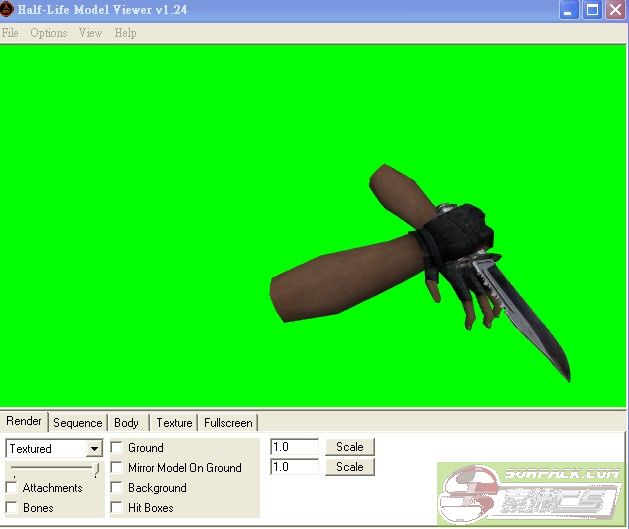
Task: Click the Half-Life Model Viewer title bar icon
Action: pos(8,11)
